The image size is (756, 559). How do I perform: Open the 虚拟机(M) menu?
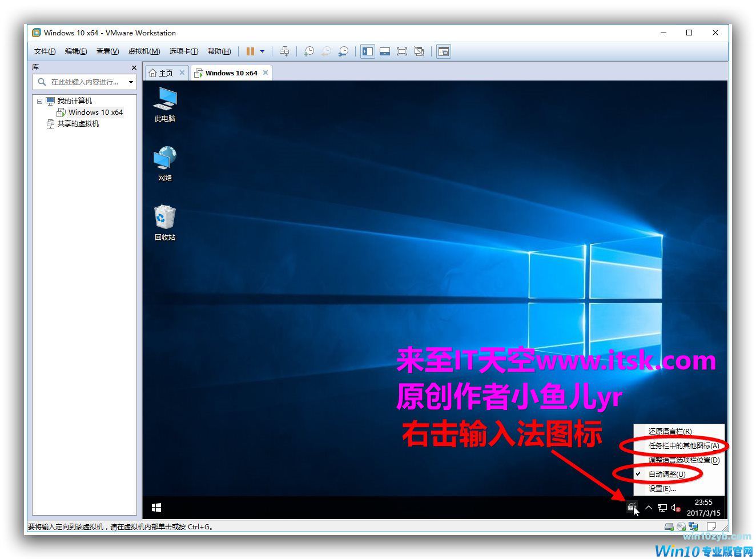pos(144,51)
